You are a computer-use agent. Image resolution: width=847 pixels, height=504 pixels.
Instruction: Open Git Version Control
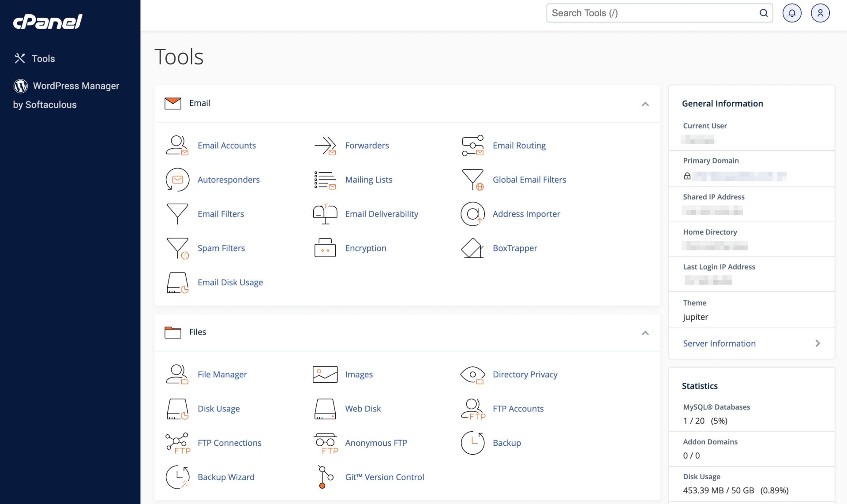385,477
